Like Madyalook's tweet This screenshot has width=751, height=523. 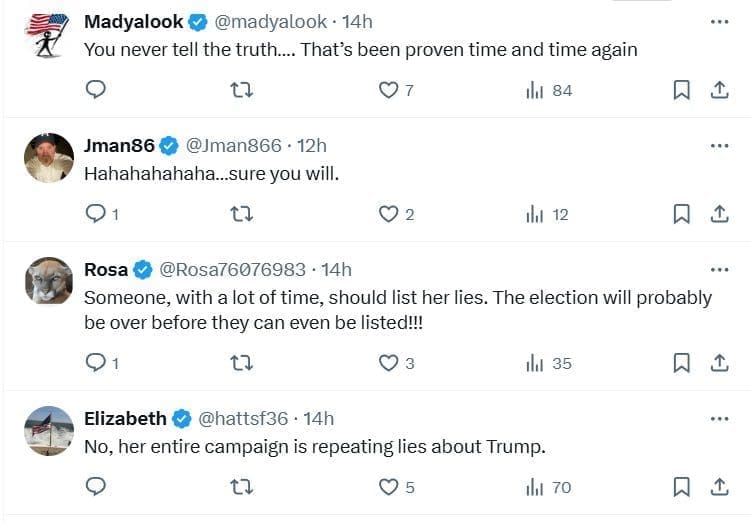tap(388, 90)
